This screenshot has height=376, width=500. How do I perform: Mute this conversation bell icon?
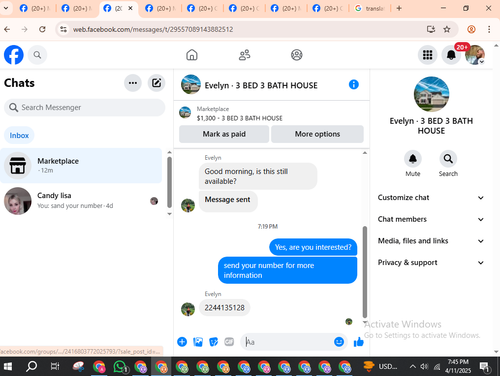[x=413, y=159]
